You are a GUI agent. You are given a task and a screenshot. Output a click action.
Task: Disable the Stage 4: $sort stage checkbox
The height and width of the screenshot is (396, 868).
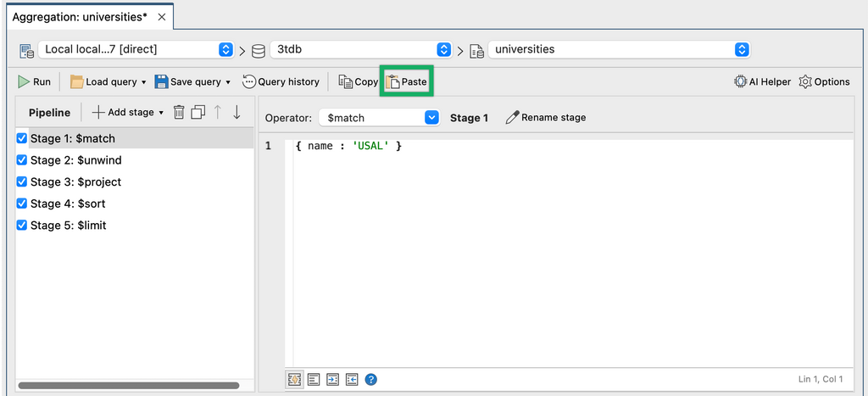pyautogui.click(x=23, y=204)
